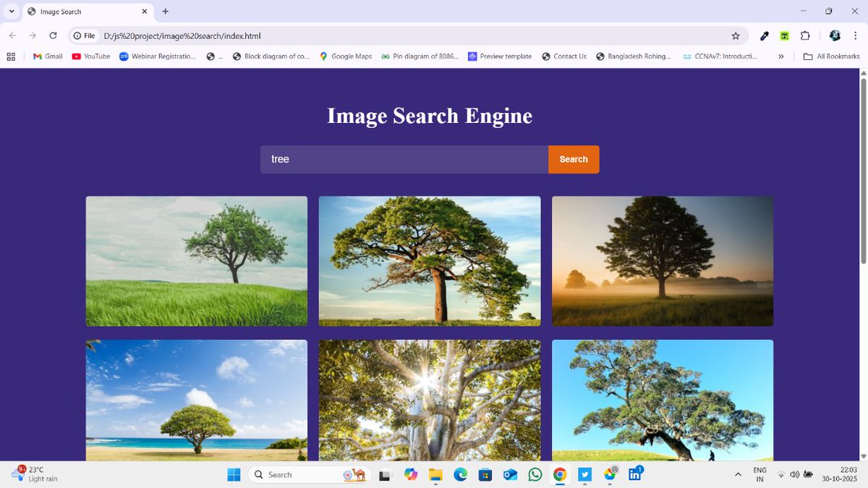Click the back navigation arrow
868x488 pixels.
12,35
